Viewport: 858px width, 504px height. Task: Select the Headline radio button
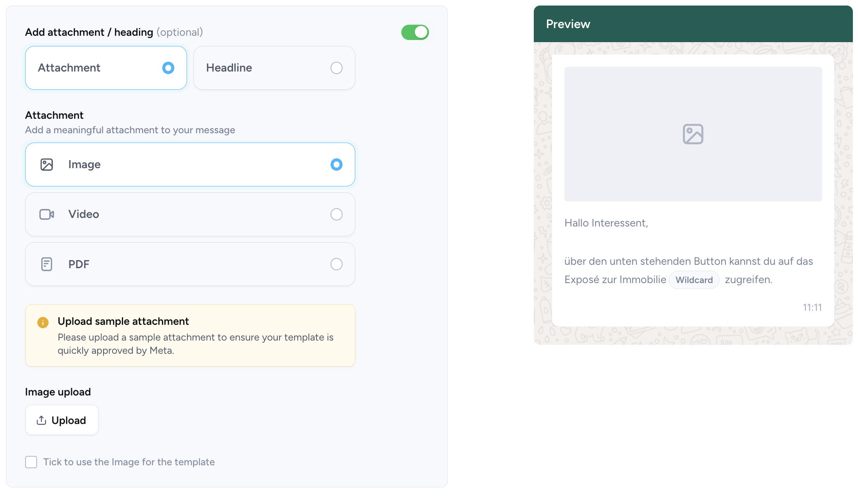337,68
